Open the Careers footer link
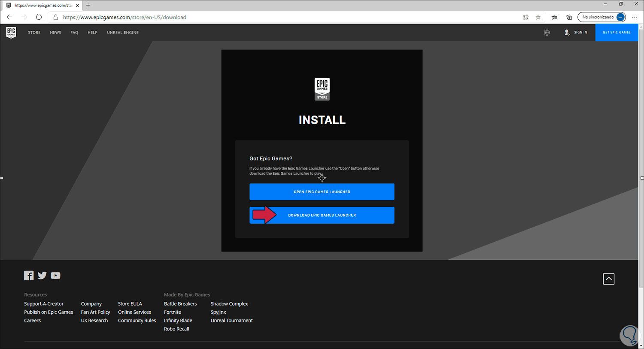This screenshot has height=349, width=644. point(32,321)
